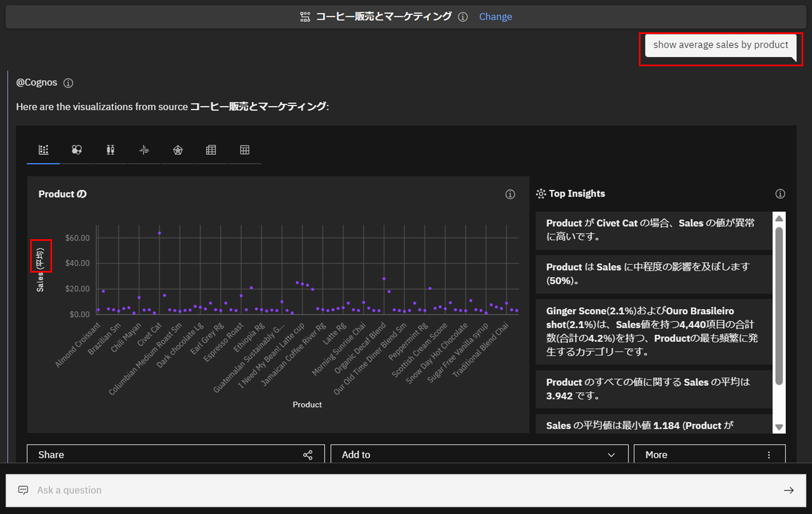
Task: Click the highest outlier data point above $60
Action: pos(159,233)
